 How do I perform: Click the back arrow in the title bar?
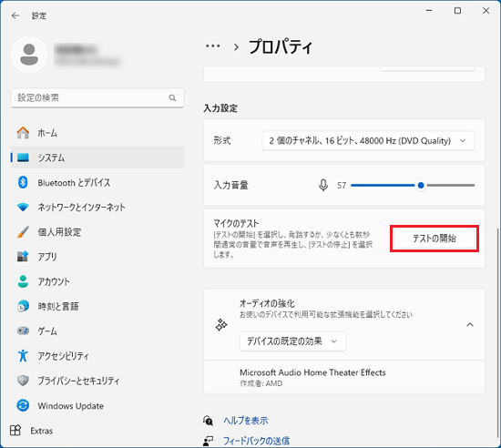(x=15, y=15)
